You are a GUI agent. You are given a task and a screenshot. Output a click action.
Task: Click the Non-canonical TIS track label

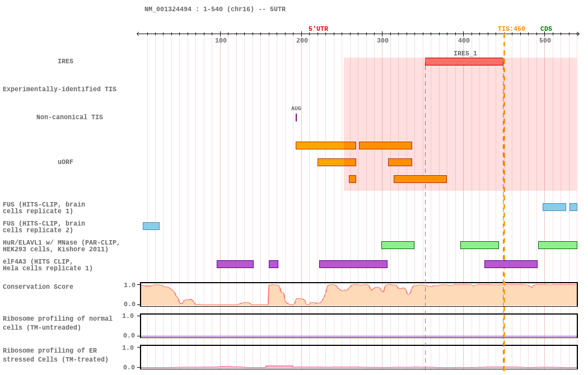click(70, 118)
